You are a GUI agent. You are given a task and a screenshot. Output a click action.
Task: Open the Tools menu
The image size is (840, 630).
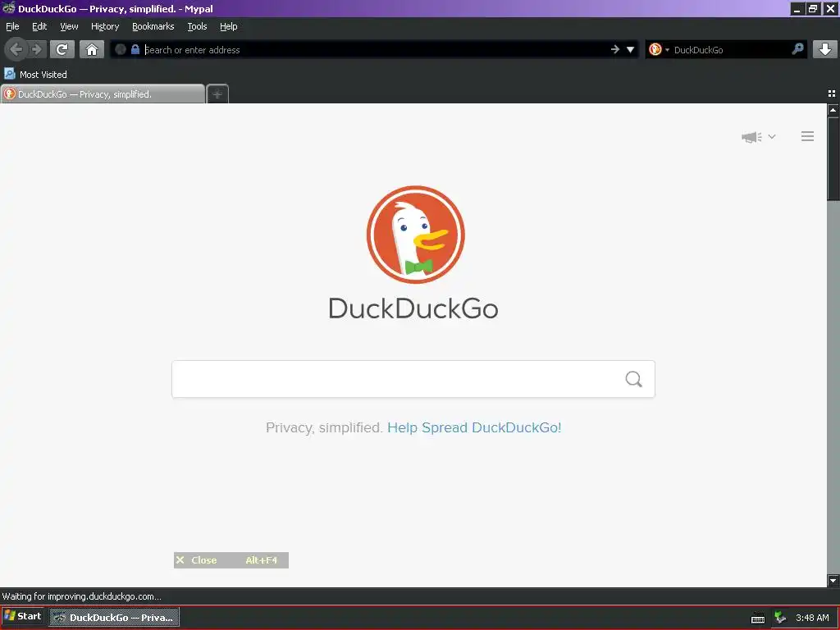(x=197, y=26)
